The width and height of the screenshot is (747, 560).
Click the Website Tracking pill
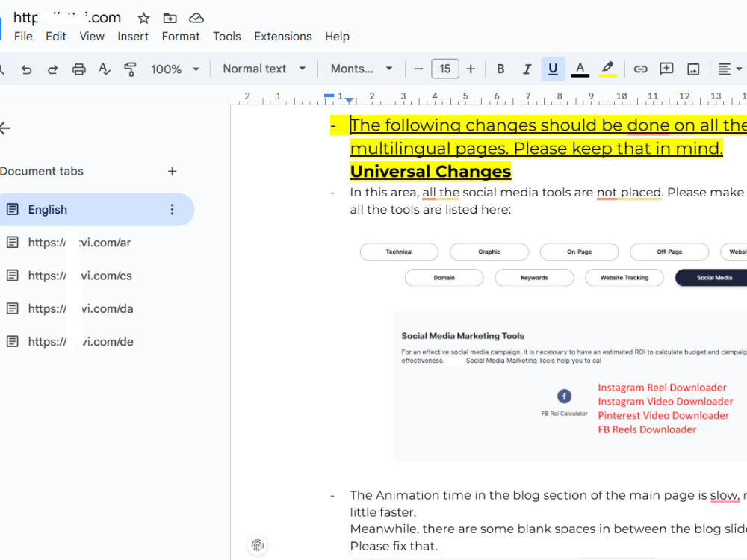tap(624, 278)
